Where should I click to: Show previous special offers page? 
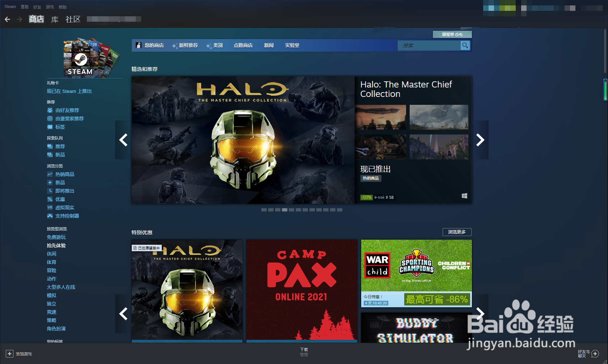coord(123,314)
